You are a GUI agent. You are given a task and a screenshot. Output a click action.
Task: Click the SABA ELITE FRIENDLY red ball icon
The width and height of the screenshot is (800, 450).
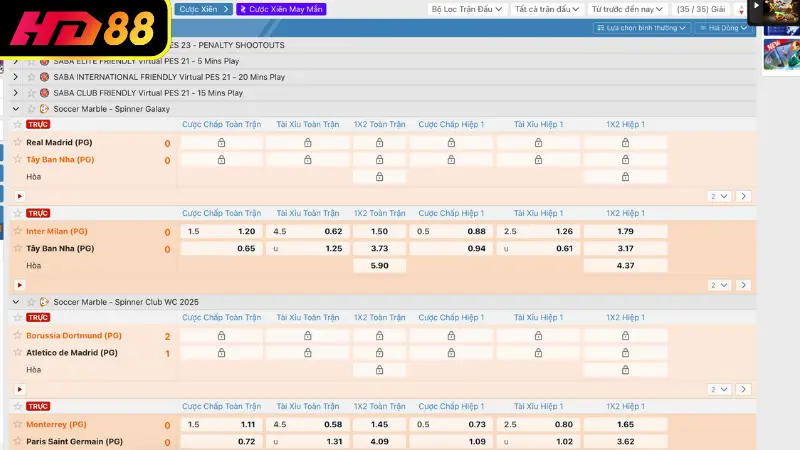pyautogui.click(x=44, y=61)
